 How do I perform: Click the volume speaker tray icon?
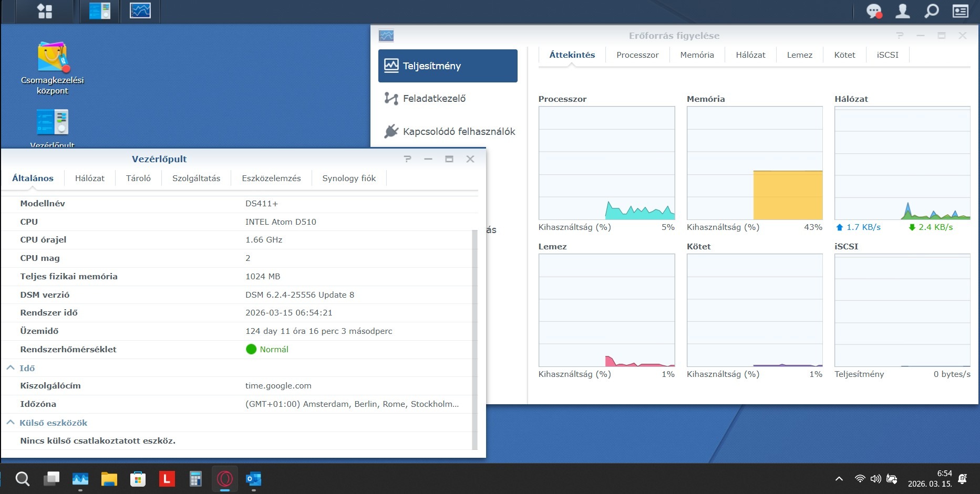pos(875,479)
